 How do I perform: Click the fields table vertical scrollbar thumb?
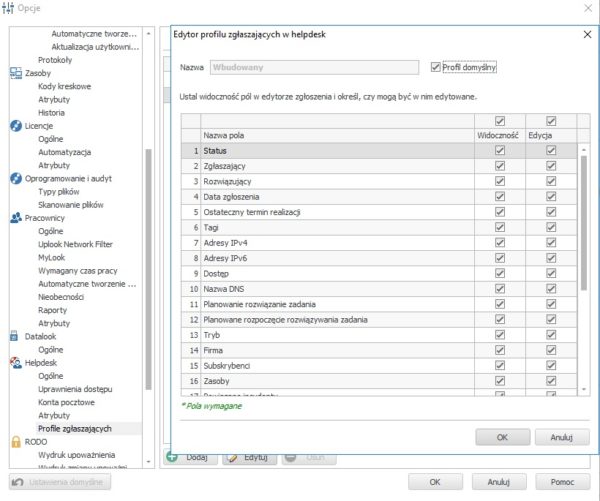[584, 223]
